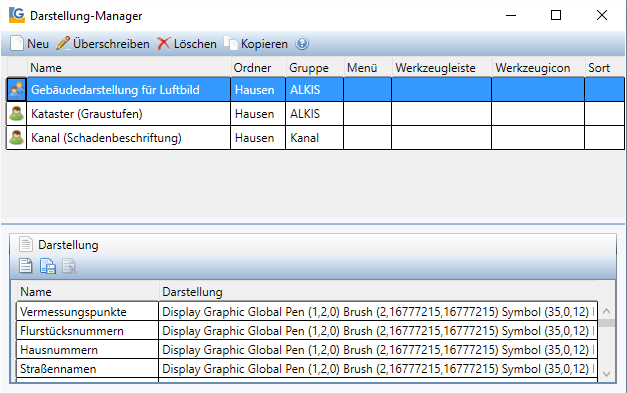Click Darstellung value of Hausnummern row
Viewport: 627px width, 393px height.
pos(378,350)
